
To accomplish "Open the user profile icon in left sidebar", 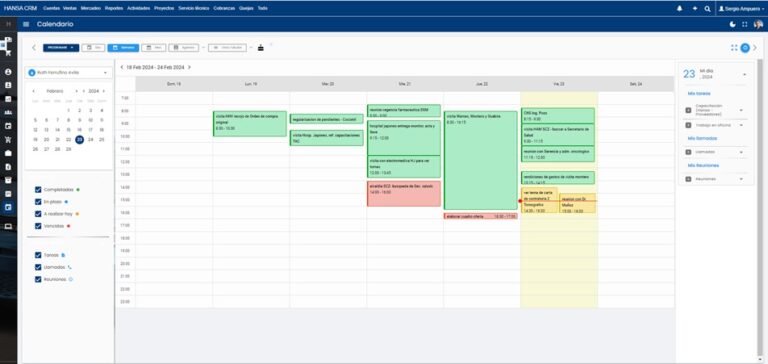I will point(8,72).
